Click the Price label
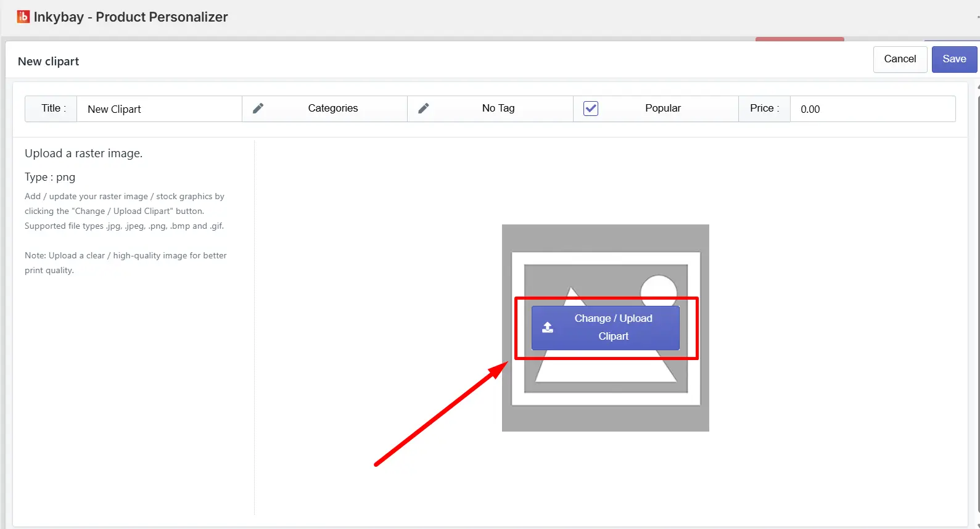Screen dimensions: 980x529 coord(765,108)
